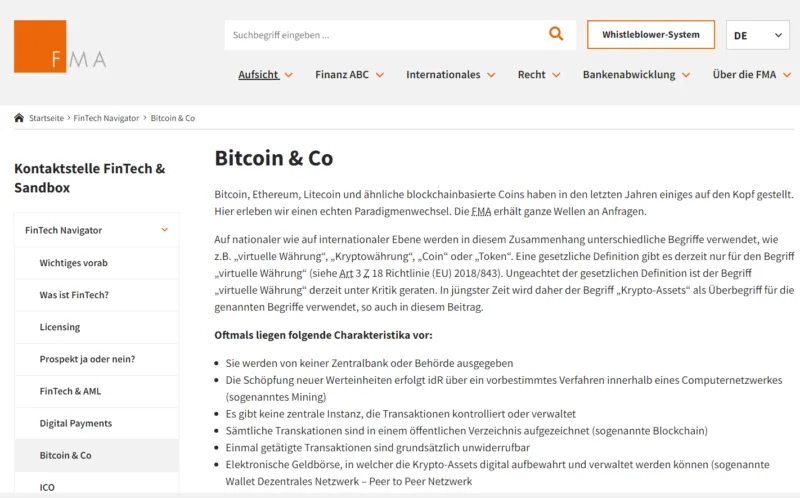Viewport: 800px width, 498px height.
Task: Select Wichtiges vorab in sidebar
Action: click(x=73, y=263)
